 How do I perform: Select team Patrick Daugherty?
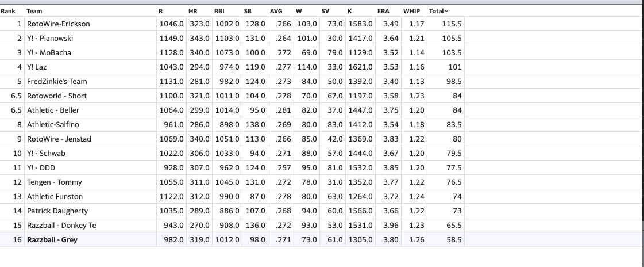coord(57,211)
